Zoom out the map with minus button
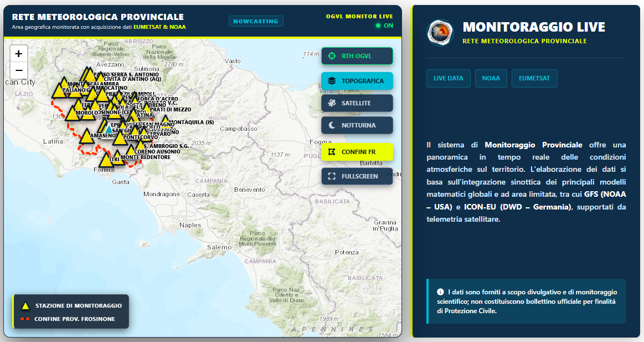The width and height of the screenshot is (644, 342). tap(18, 71)
